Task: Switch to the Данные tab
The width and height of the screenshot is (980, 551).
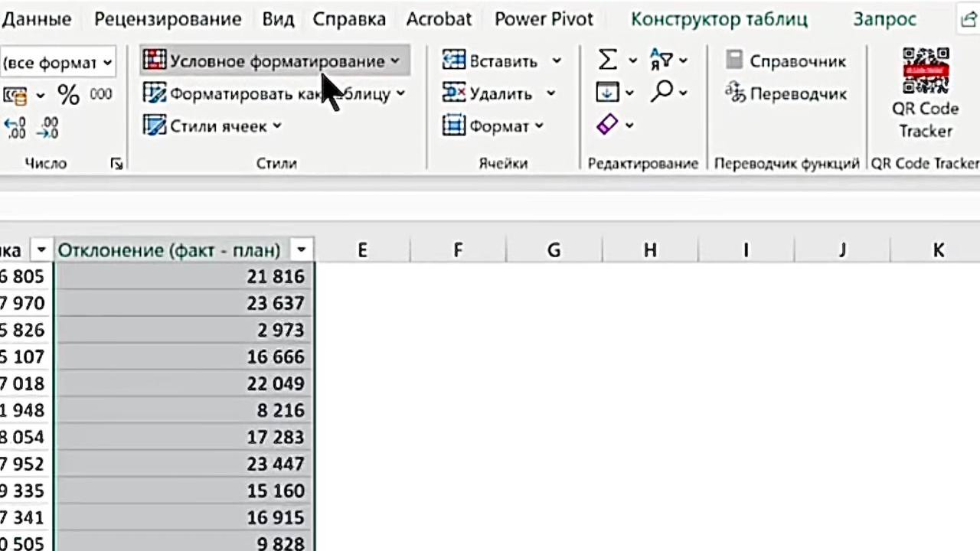Action: (x=35, y=19)
